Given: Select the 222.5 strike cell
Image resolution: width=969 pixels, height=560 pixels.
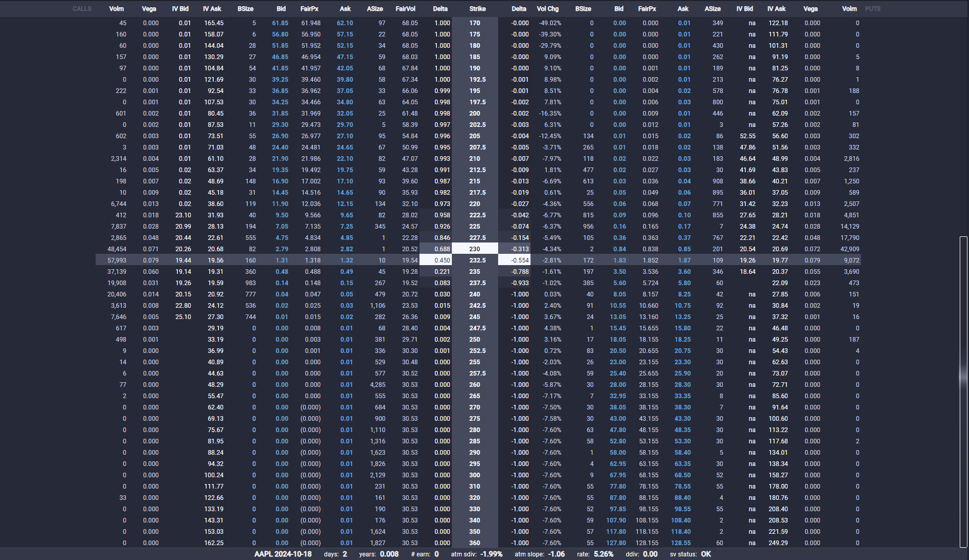Looking at the screenshot, I should click(x=474, y=215).
